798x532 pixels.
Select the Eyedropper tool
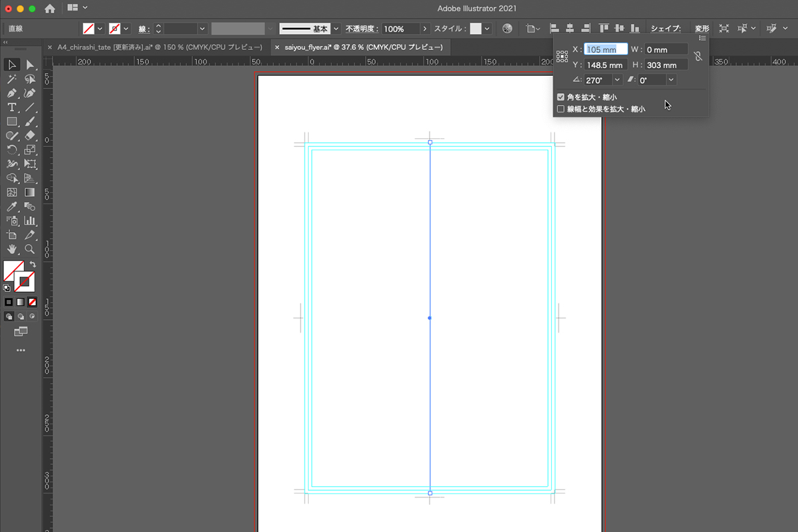coord(12,207)
